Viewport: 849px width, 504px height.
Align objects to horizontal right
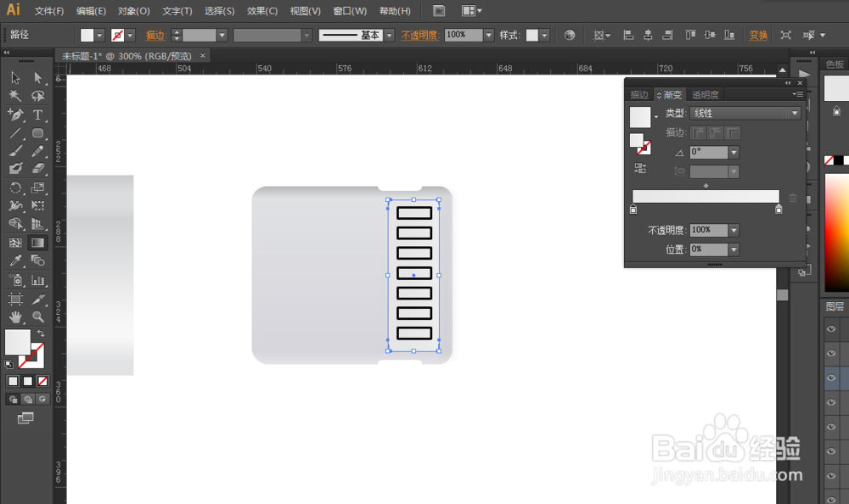[x=667, y=35]
